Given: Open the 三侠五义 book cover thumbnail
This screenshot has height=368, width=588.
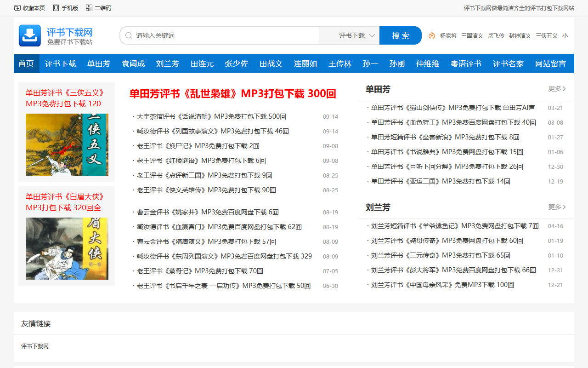Looking at the screenshot, I should 67,144.
